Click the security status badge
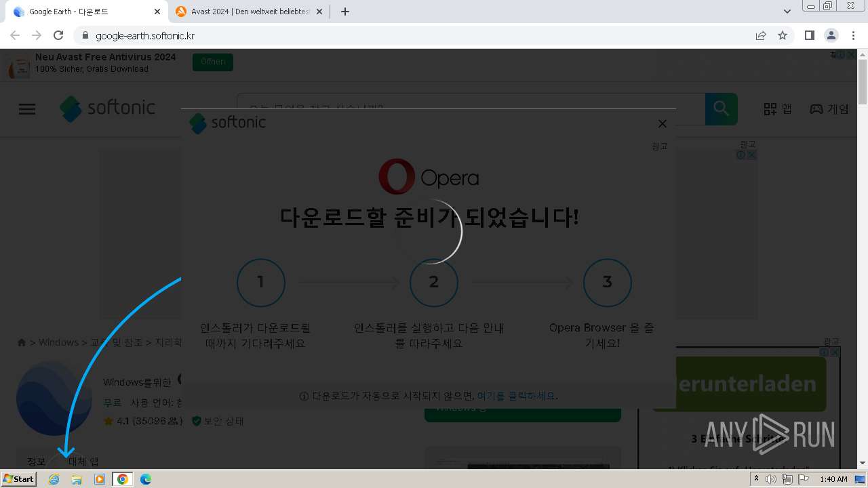 point(217,421)
